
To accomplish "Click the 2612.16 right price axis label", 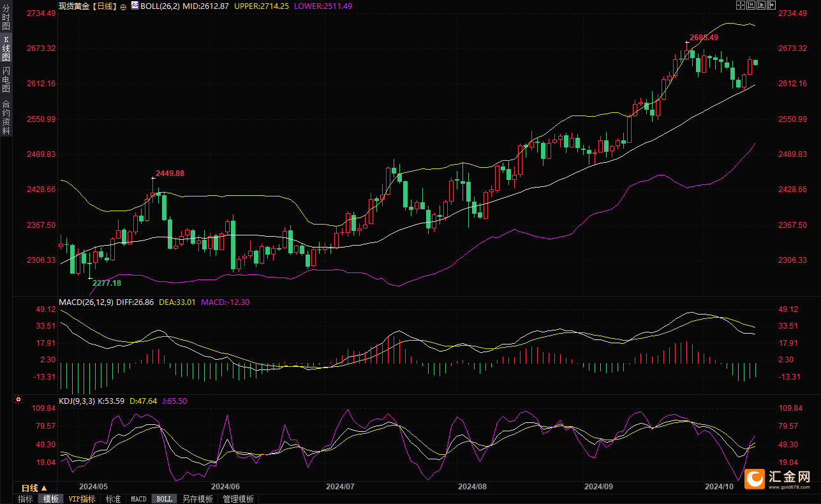I will 794,84.
